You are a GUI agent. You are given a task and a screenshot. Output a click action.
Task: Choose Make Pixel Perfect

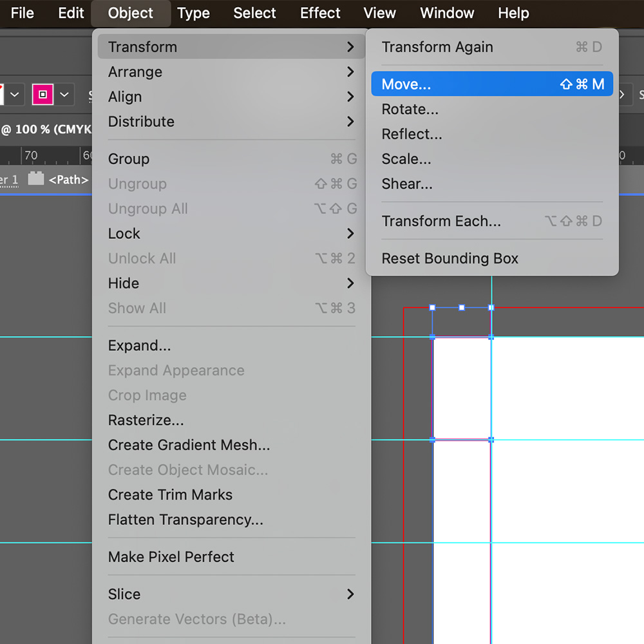click(231, 557)
